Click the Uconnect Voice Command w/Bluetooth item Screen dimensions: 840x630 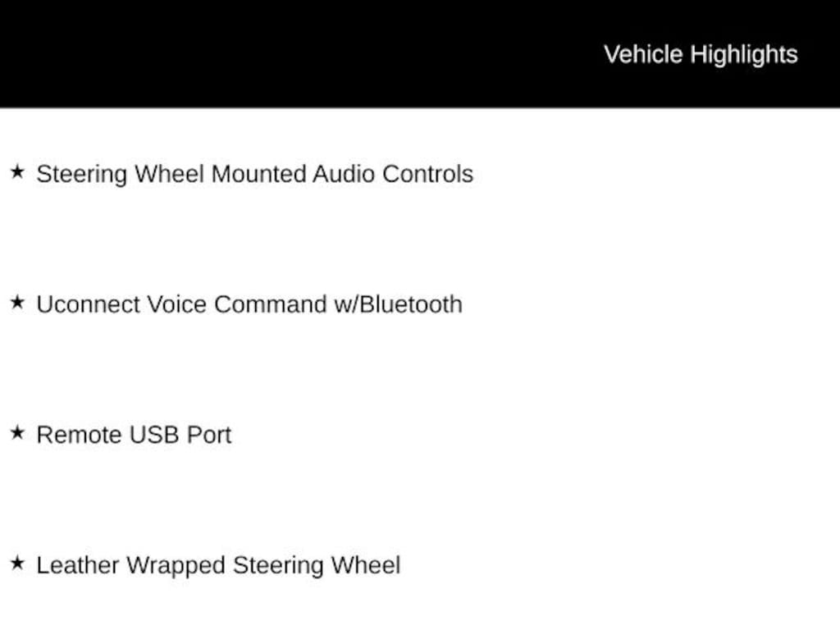249,304
